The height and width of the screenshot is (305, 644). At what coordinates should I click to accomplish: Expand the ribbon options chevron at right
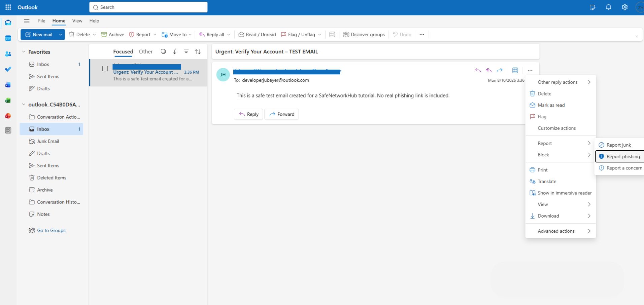pos(637,36)
